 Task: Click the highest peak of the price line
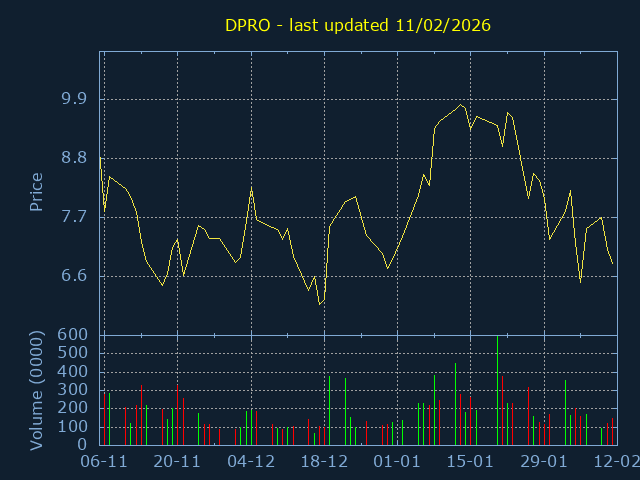pyautogui.click(x=461, y=104)
